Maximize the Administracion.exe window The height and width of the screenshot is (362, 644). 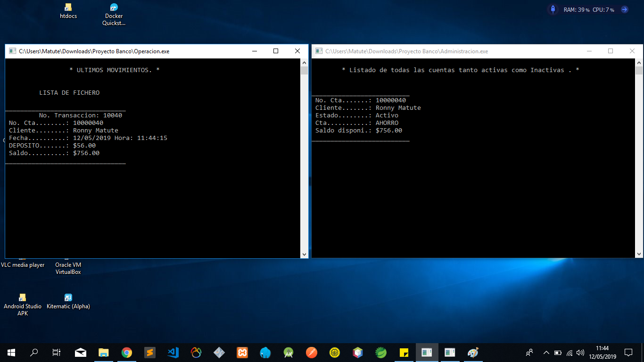pos(611,51)
